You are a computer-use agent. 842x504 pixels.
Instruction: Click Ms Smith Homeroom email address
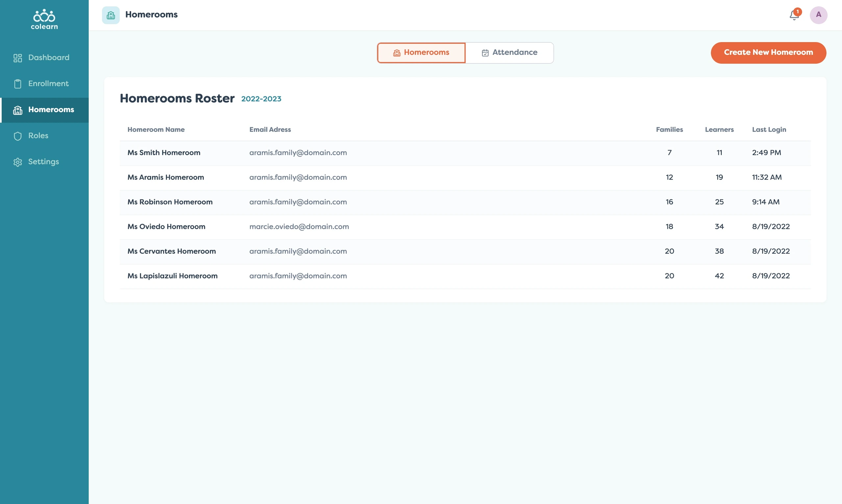pyautogui.click(x=298, y=153)
